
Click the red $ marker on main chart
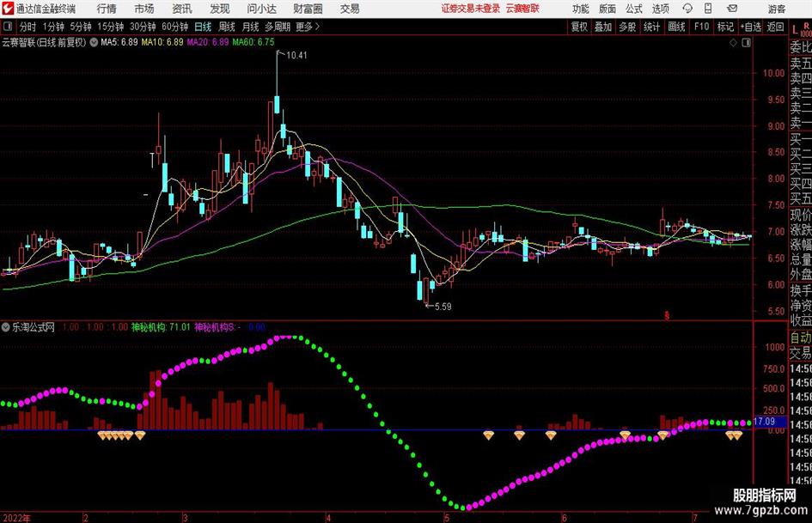coord(667,315)
